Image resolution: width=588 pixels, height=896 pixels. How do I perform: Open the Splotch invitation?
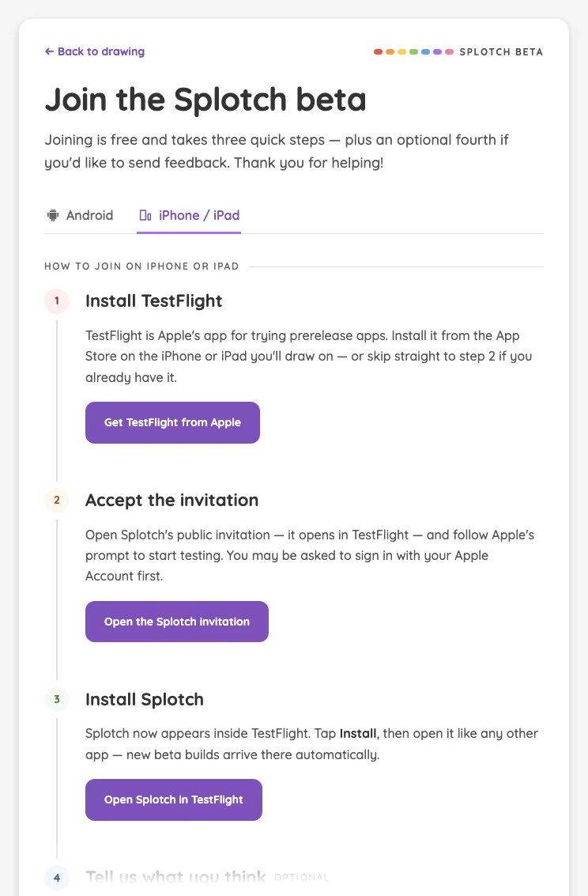177,622
